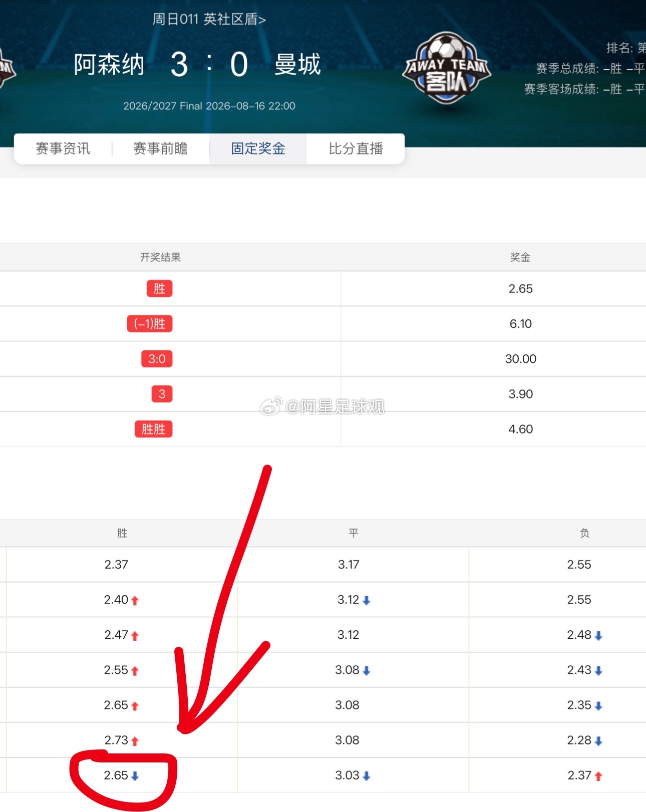
Task: Click the 赛季总成绩 label
Action: [x=567, y=69]
